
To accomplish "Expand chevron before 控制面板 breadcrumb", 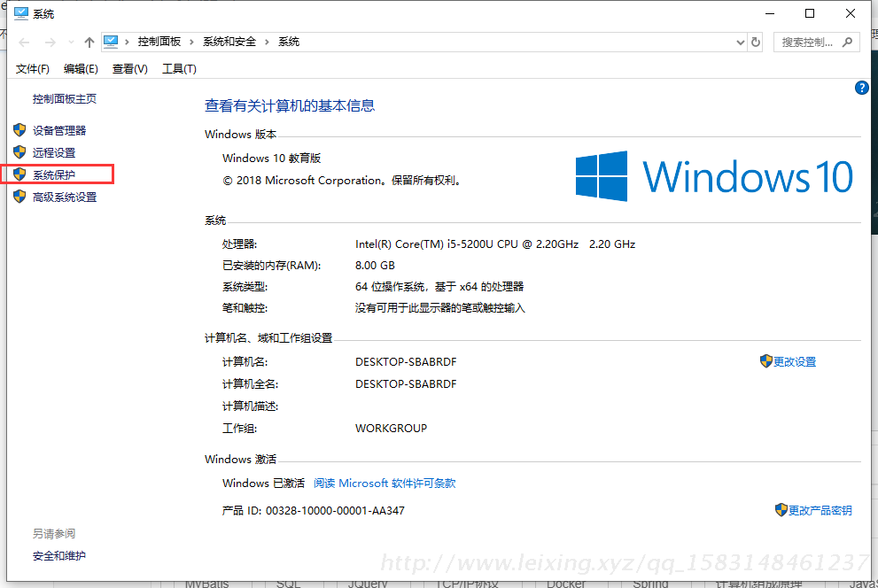I will click(x=127, y=42).
